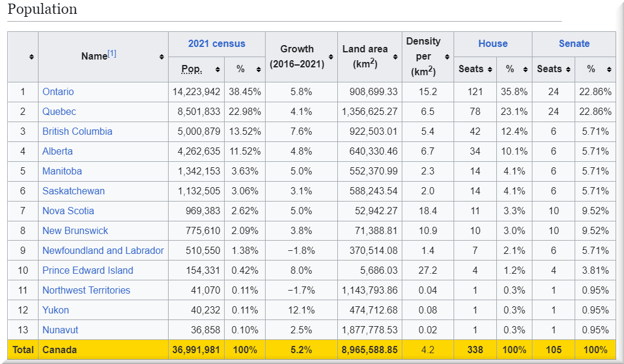Follow the Ontario province link

(58, 92)
